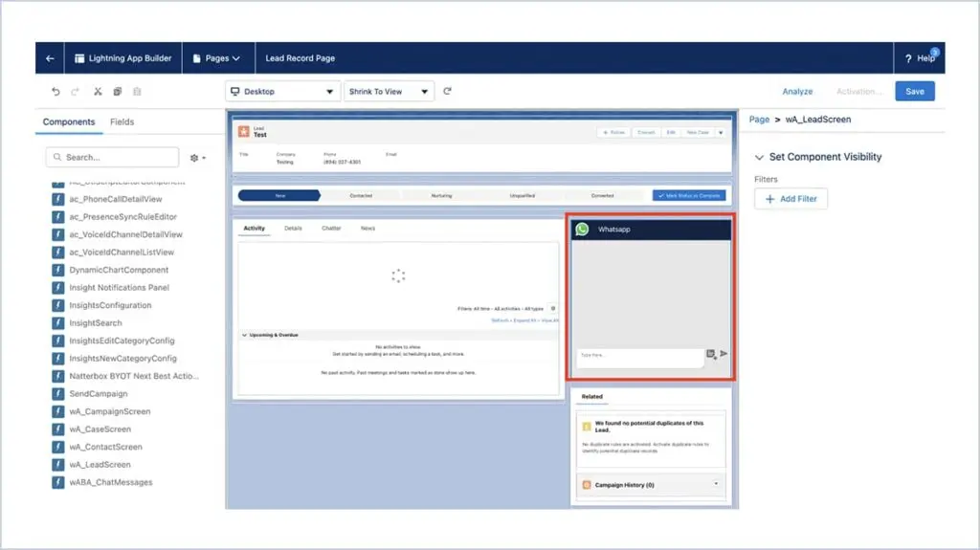Switch to the Fields tab
This screenshot has width=980, height=550.
122,121
